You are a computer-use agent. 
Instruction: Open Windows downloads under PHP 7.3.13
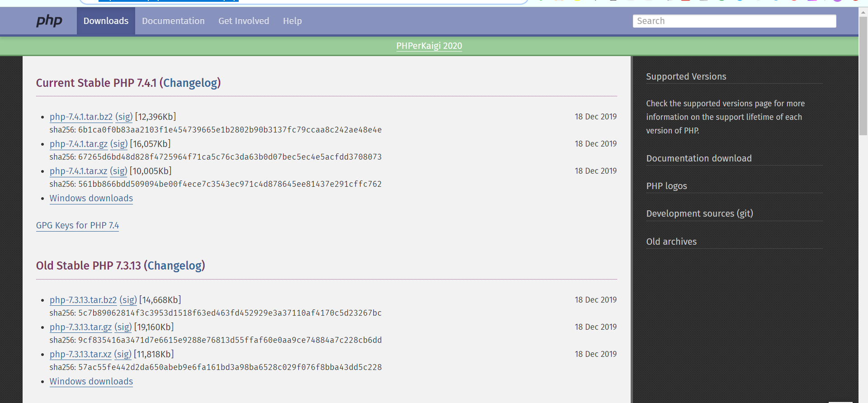[91, 381]
